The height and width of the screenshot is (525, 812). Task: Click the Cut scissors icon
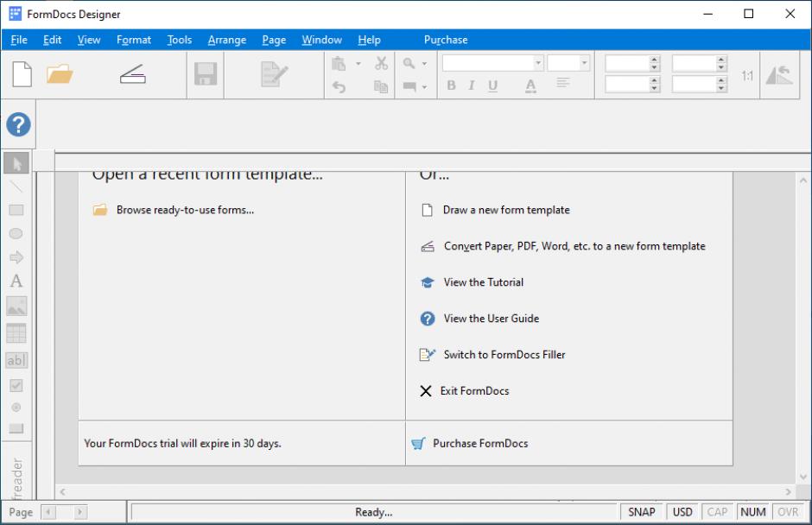(381, 63)
